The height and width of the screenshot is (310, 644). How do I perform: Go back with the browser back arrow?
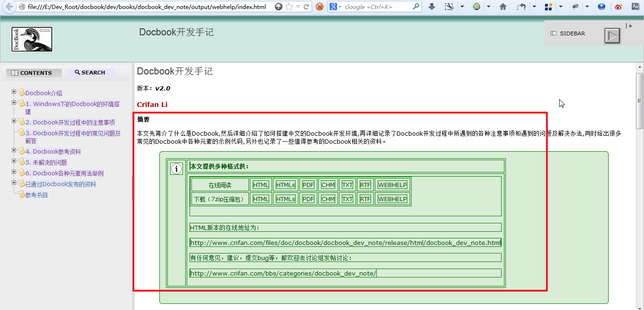tap(9, 7)
